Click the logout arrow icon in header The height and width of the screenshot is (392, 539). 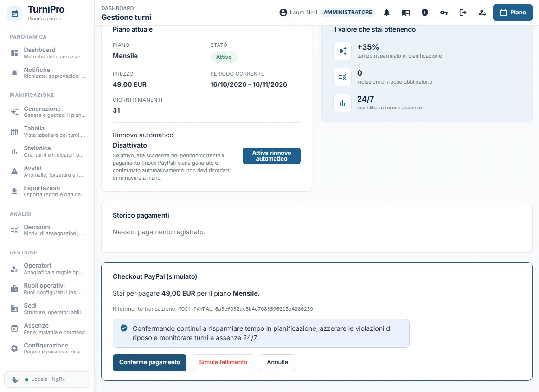coord(463,13)
